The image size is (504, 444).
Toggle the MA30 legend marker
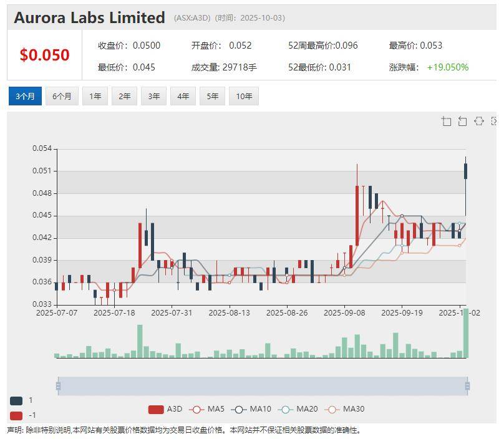coord(344,409)
